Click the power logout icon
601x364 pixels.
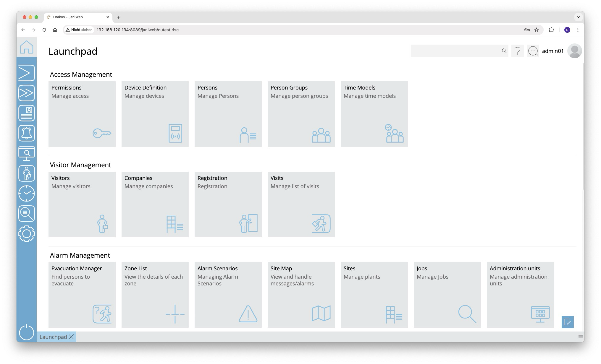[27, 332]
